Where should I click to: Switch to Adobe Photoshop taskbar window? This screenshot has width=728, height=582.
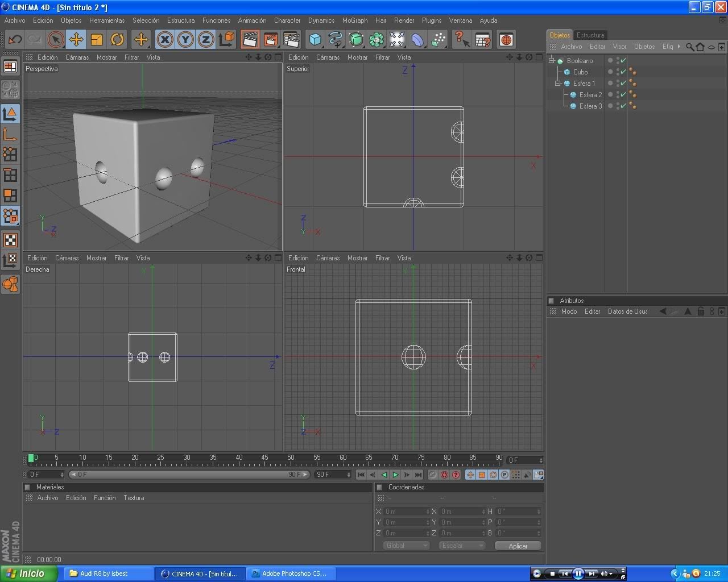pyautogui.click(x=291, y=573)
